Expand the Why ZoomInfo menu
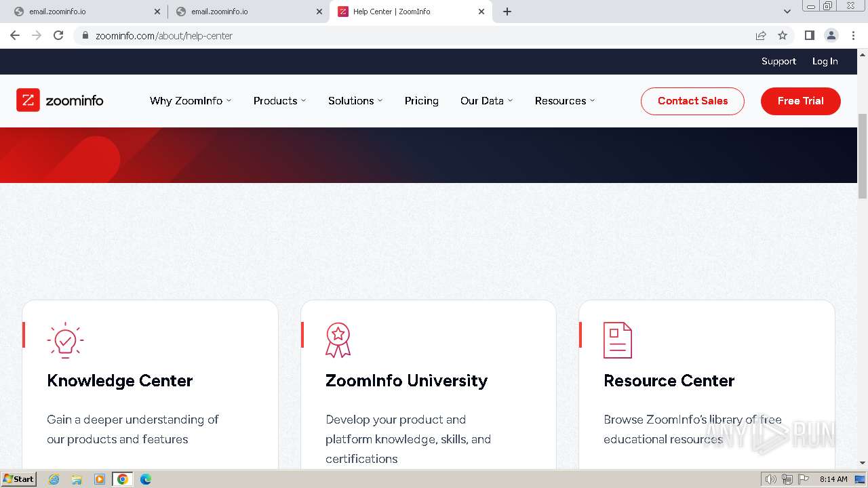 pyautogui.click(x=191, y=100)
